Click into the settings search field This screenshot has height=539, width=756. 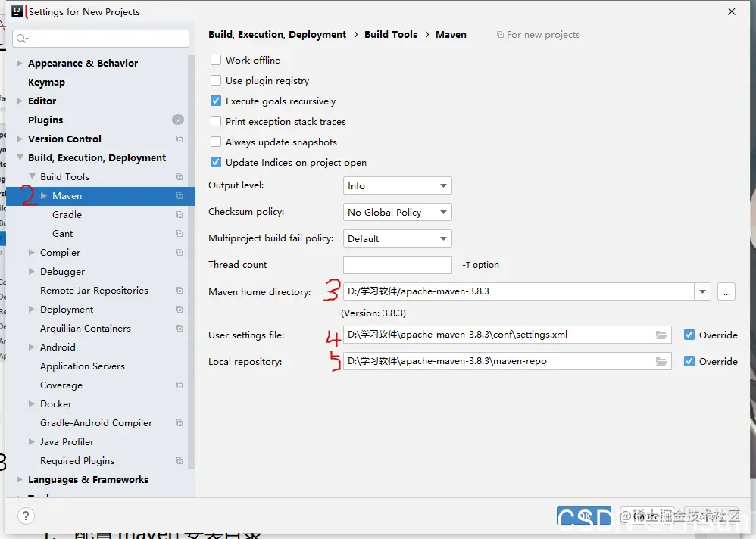click(102, 39)
